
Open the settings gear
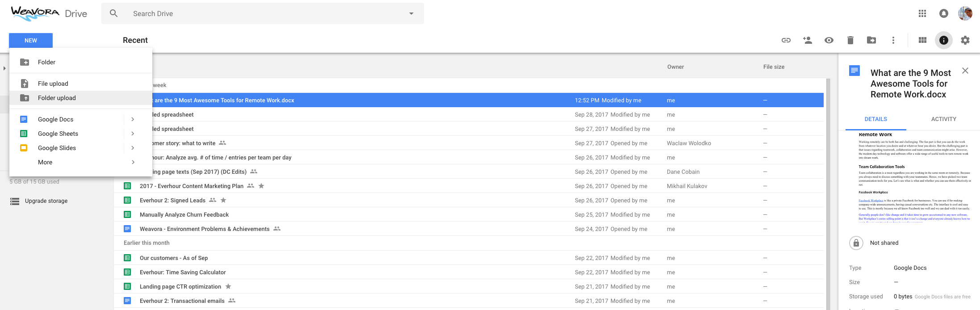click(x=965, y=40)
